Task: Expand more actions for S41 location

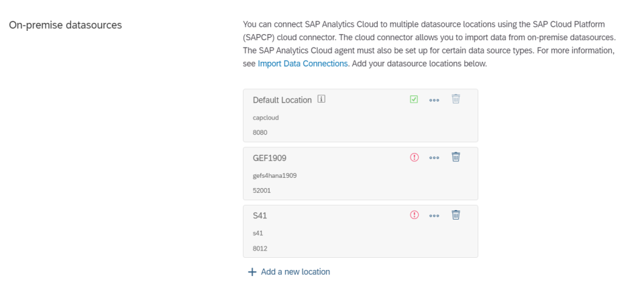Action: coord(434,216)
